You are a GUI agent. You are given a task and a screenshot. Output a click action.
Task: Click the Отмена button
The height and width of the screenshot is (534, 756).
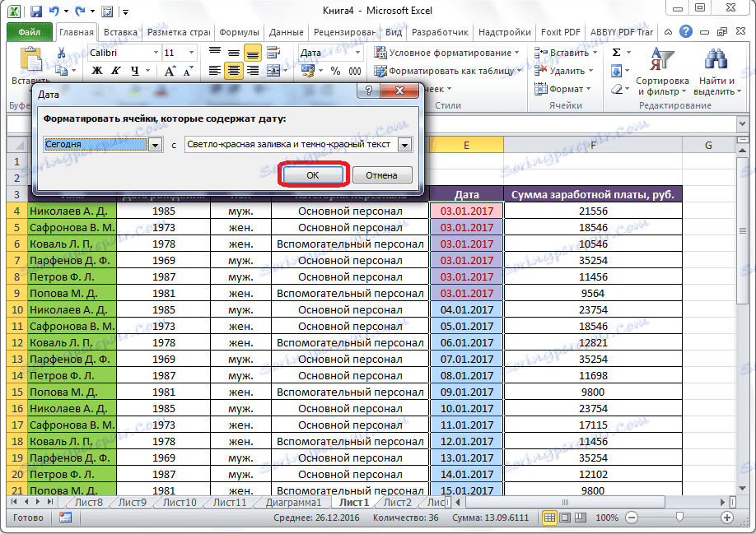[381, 174]
